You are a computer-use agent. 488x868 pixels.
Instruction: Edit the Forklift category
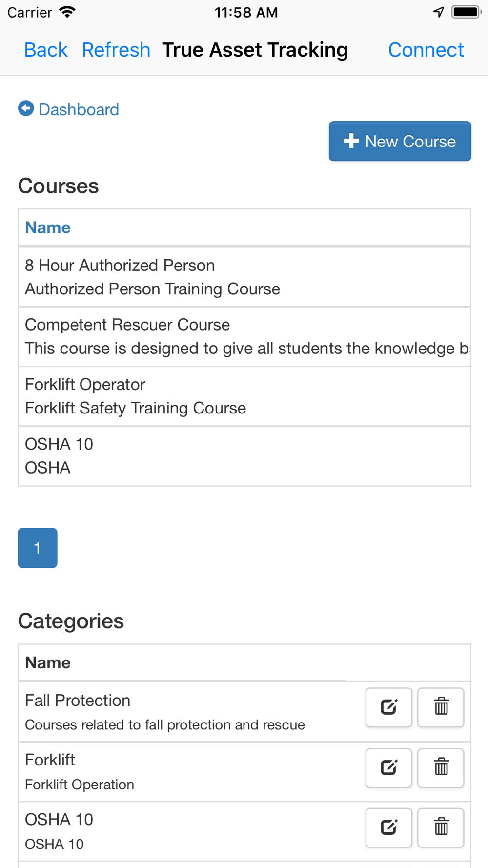pyautogui.click(x=389, y=768)
